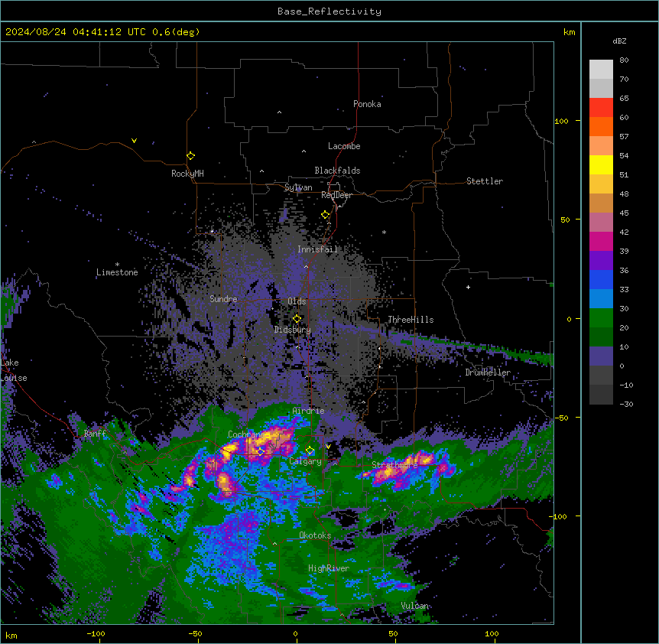
Task: Click the Didsbury city label
Action: pyautogui.click(x=293, y=330)
